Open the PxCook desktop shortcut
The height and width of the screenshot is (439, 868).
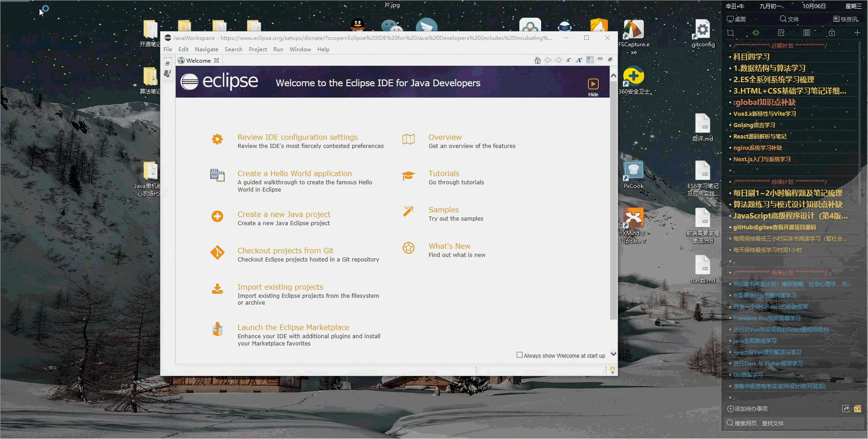[634, 175]
